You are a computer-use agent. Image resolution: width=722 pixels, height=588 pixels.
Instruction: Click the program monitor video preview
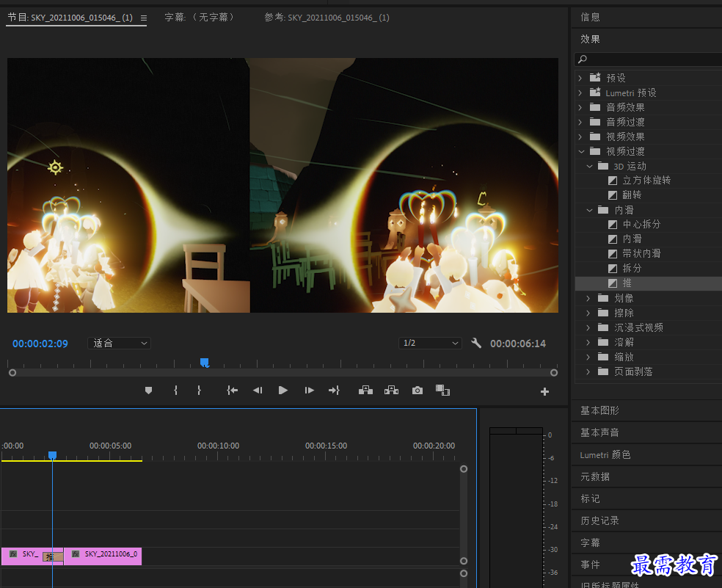point(282,185)
